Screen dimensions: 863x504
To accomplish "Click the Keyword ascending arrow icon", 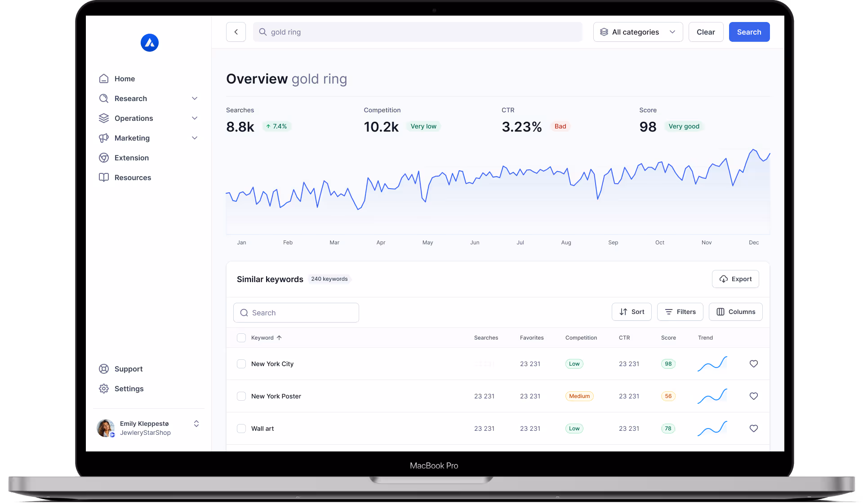I will [x=279, y=338].
